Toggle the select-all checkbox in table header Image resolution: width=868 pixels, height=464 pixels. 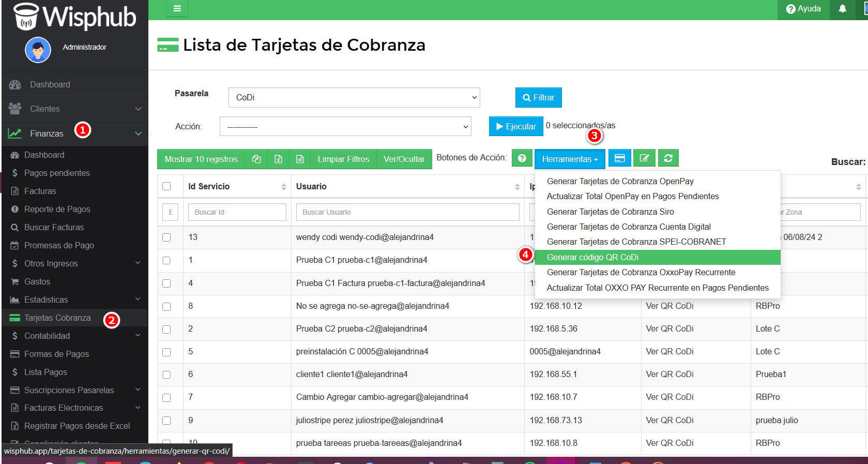pos(166,186)
